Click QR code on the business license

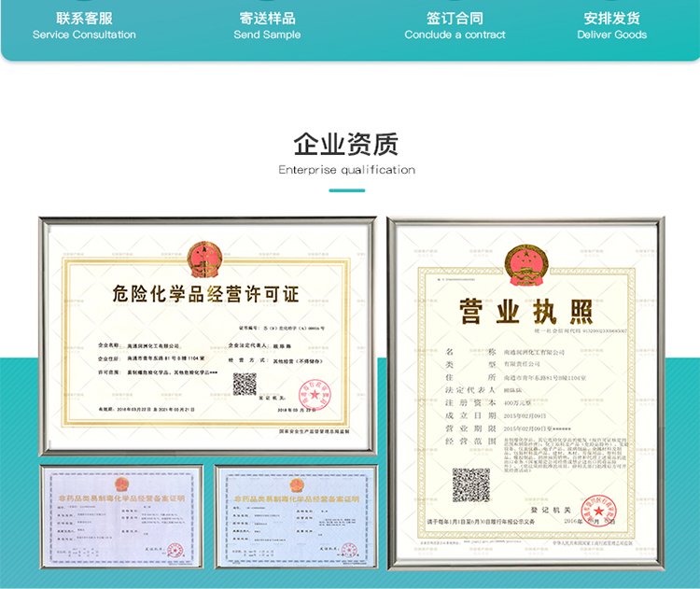pos(471,485)
